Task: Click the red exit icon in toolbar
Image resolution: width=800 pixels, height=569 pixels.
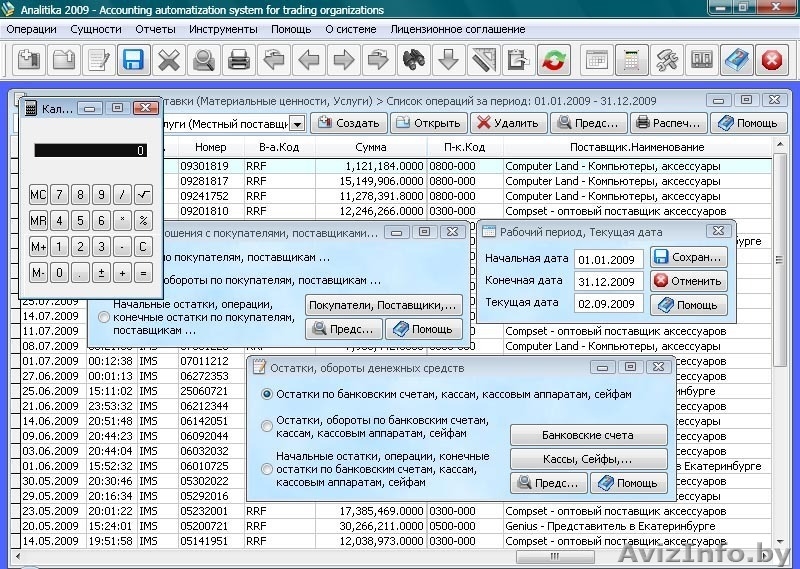Action: click(771, 60)
